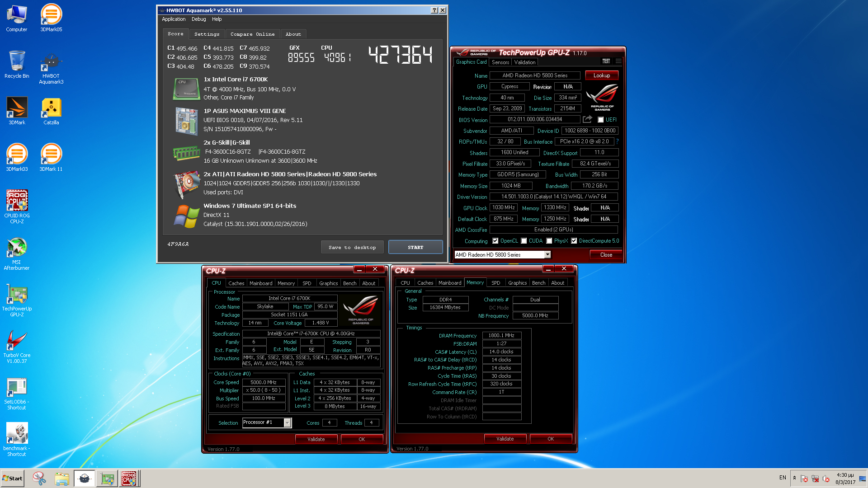Open TurboV Core desktop shortcut
Viewport: 868px width, 488px height.
17,347
